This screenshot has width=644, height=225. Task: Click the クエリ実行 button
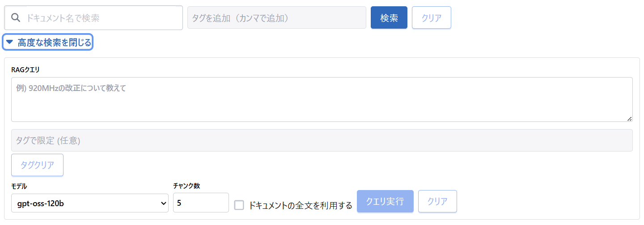coord(385,201)
